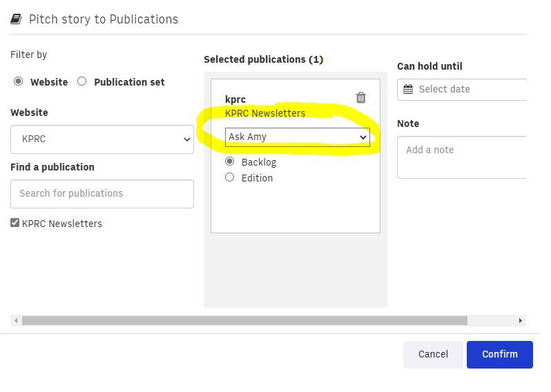This screenshot has width=551, height=392.
Task: Click the right scrollbar arrow
Action: 521,320
